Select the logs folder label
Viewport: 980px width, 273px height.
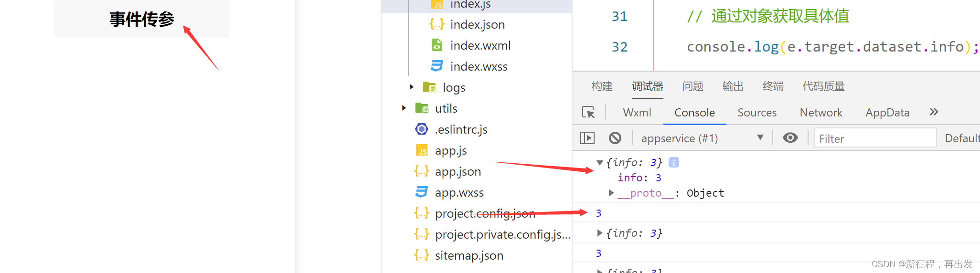(454, 87)
